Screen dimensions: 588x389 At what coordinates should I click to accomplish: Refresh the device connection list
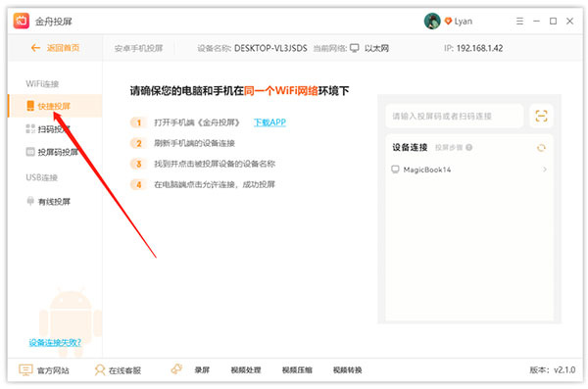point(541,148)
